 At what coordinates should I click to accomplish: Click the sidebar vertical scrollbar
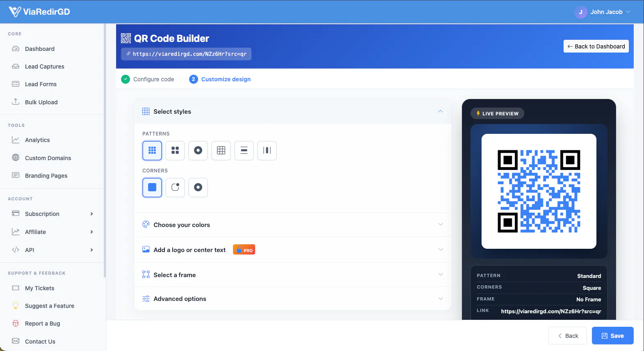105,150
